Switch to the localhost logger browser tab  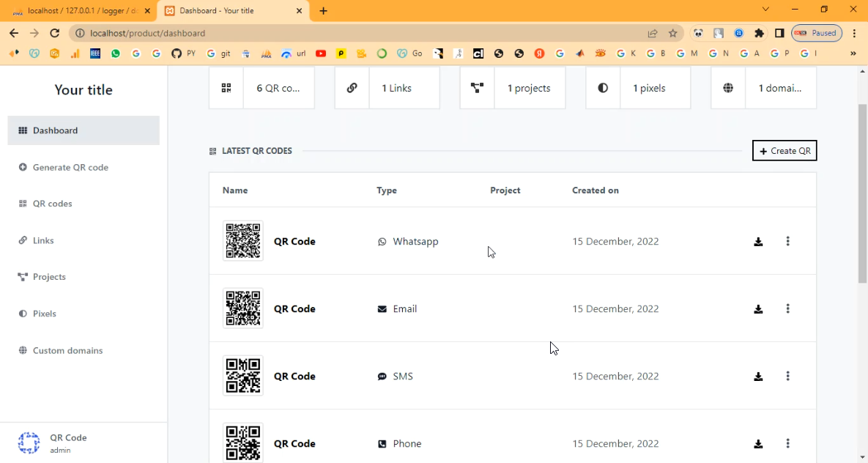(x=81, y=11)
